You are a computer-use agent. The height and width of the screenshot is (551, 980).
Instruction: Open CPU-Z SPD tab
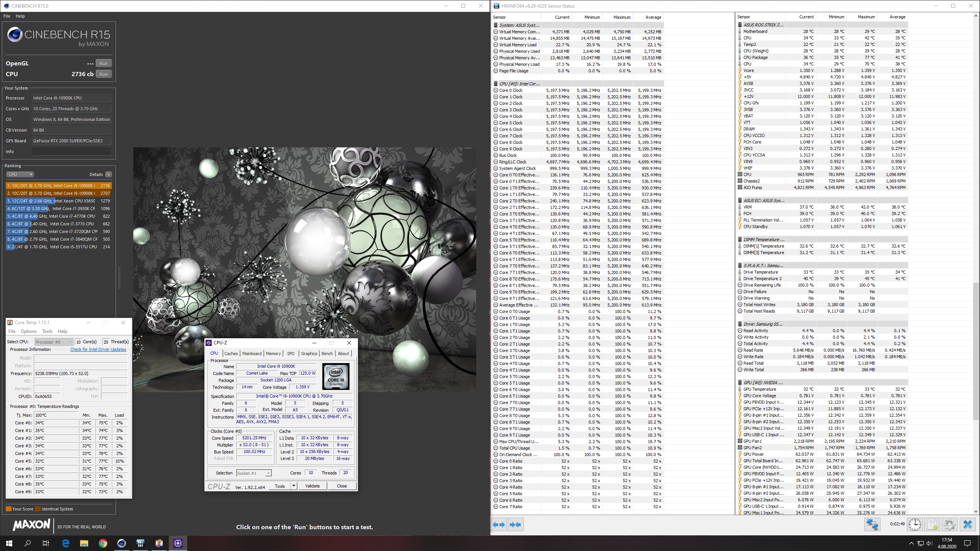click(291, 354)
